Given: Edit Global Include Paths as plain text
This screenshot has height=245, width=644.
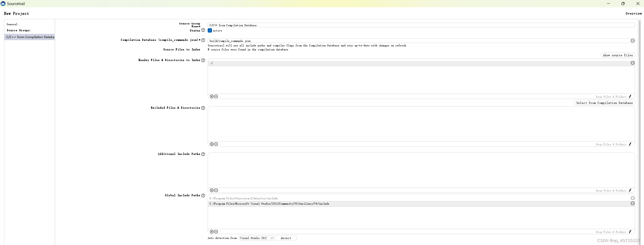Looking at the screenshot, I should pos(630,232).
